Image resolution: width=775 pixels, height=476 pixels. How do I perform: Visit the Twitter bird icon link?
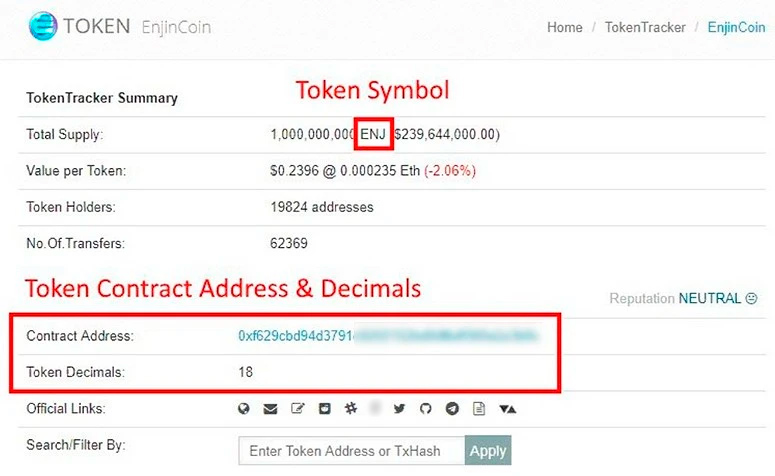(x=400, y=409)
